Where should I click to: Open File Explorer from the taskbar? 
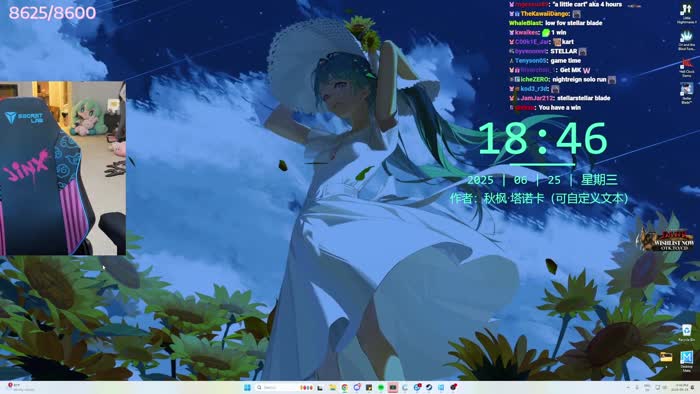click(x=333, y=388)
